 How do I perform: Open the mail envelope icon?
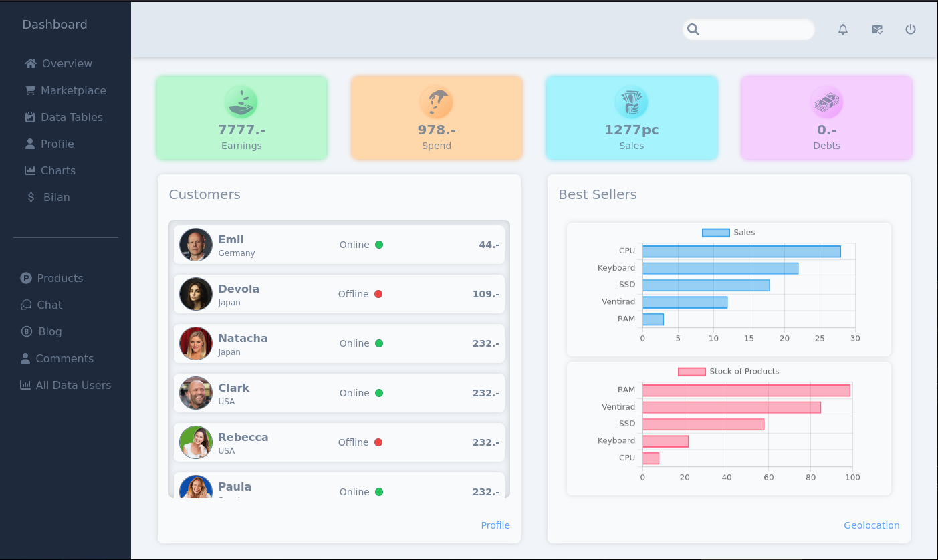point(877,29)
